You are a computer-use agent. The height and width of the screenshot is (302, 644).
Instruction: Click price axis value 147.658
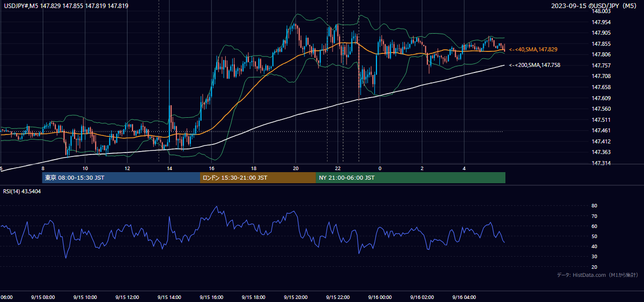pos(601,87)
